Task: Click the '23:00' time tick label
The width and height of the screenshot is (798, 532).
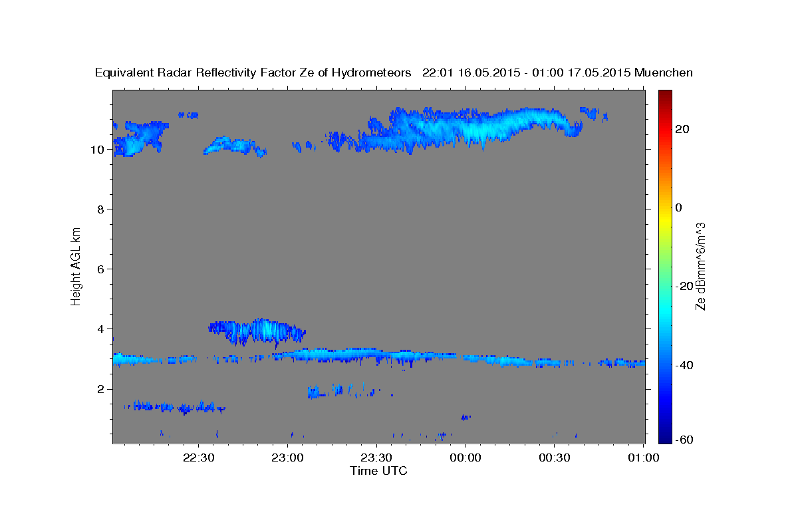Action: pos(289,458)
